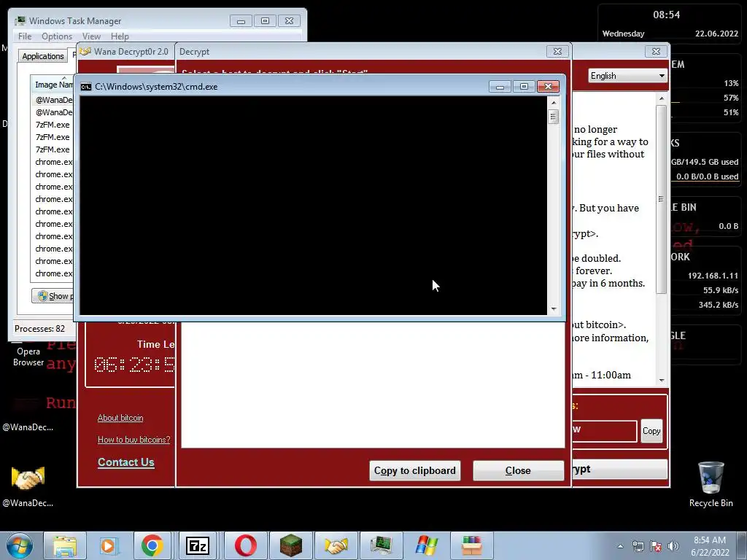747x560 pixels.
Task: Open View menu in Task Manager
Action: (91, 36)
